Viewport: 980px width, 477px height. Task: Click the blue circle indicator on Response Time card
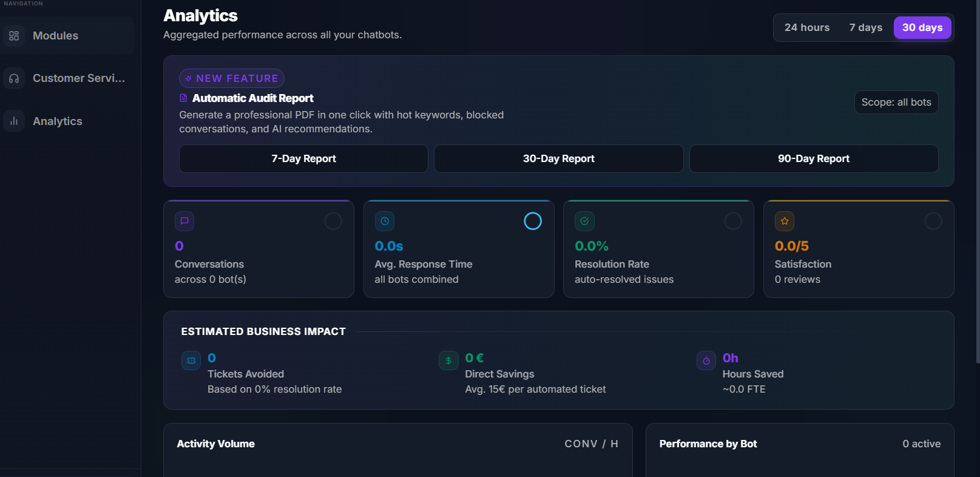pyautogui.click(x=533, y=221)
